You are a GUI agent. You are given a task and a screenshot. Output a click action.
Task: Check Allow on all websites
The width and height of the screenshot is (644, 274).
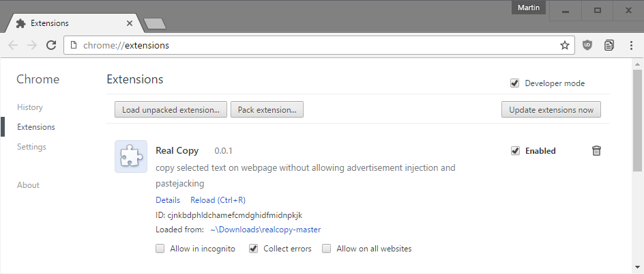[x=327, y=249]
